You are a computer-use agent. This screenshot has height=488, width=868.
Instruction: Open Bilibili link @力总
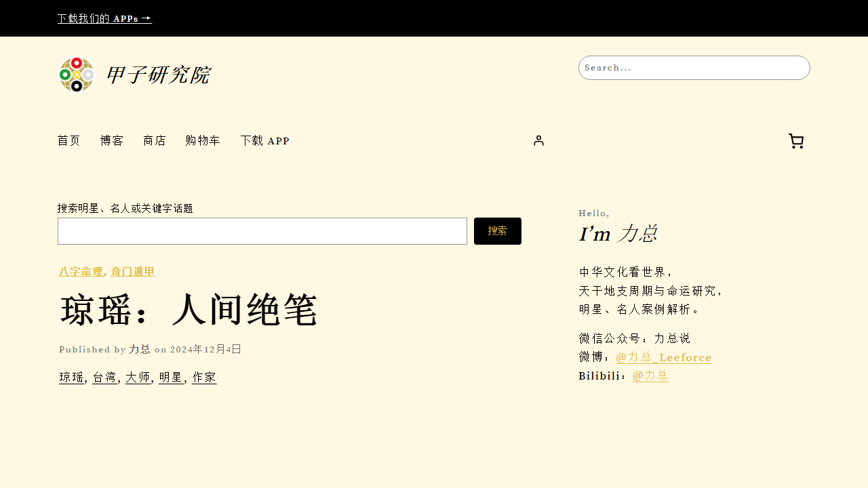coord(650,375)
